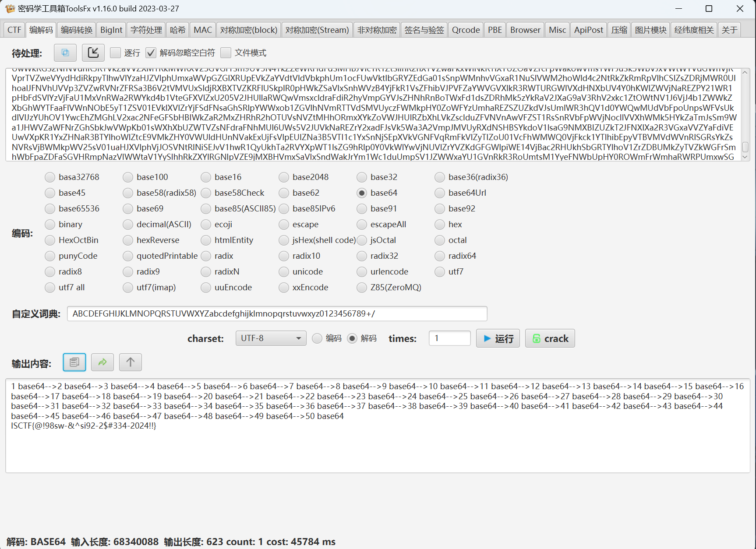Open the 压缩 tab
The image size is (756, 549).
pyautogui.click(x=619, y=30)
